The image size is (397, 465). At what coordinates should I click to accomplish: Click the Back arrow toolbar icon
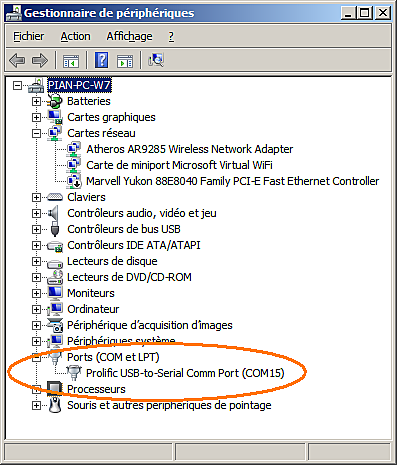point(17,61)
